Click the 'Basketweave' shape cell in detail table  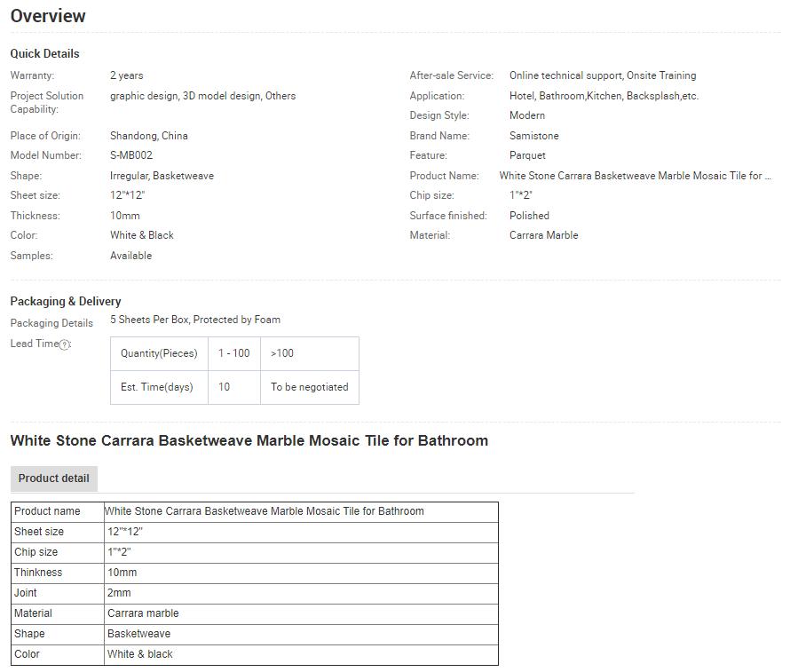138,634
